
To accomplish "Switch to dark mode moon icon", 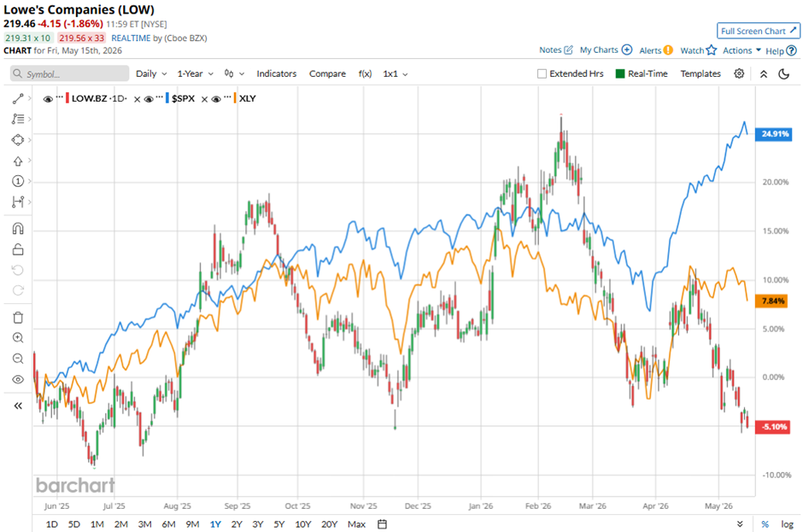I will point(783,73).
